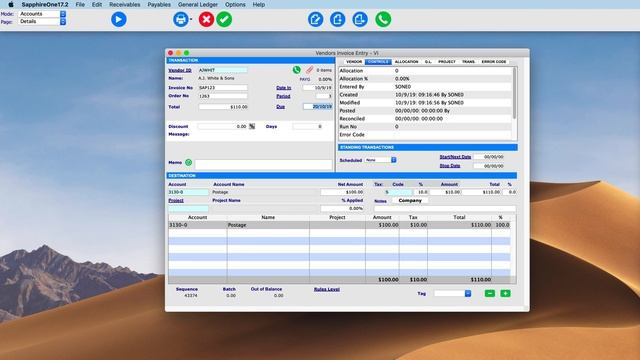Click the Company label beside Notes

pos(410,200)
